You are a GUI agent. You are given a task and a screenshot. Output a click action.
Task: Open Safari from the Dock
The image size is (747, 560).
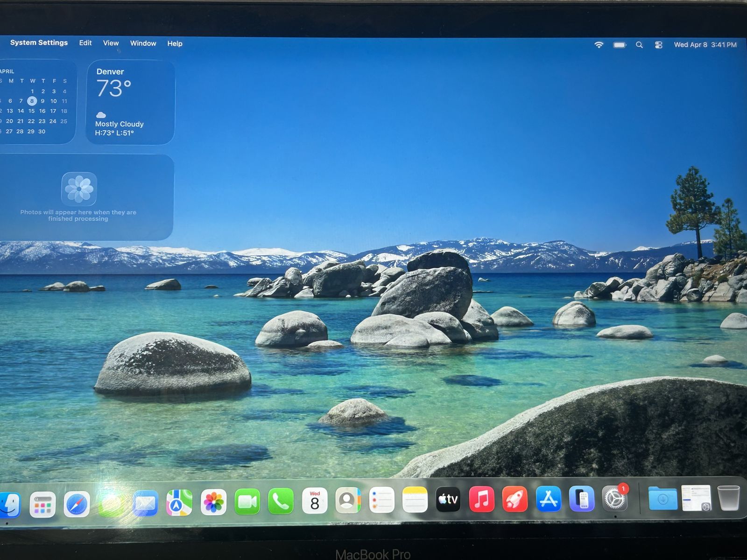click(77, 504)
